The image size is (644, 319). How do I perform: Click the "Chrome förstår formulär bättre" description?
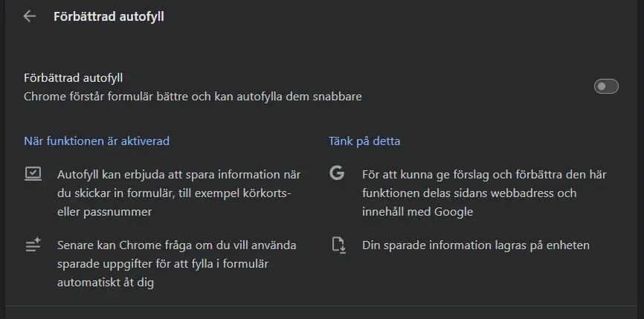click(193, 97)
